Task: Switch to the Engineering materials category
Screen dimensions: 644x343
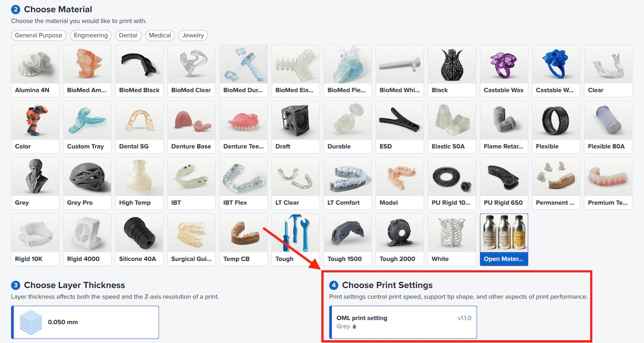Action: (90, 35)
